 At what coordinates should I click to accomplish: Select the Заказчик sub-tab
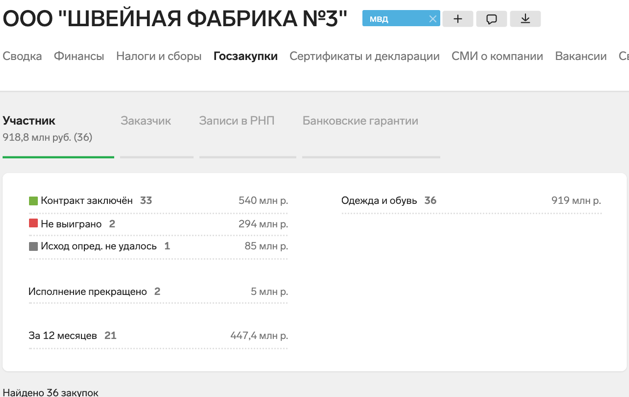click(x=146, y=121)
